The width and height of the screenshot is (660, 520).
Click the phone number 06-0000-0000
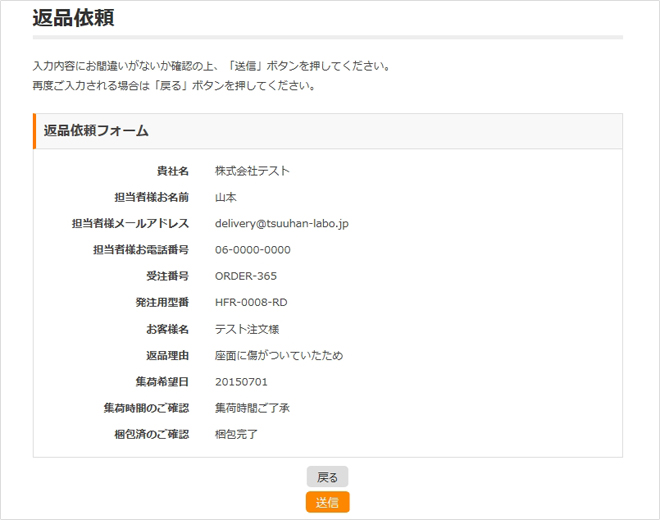click(x=252, y=250)
